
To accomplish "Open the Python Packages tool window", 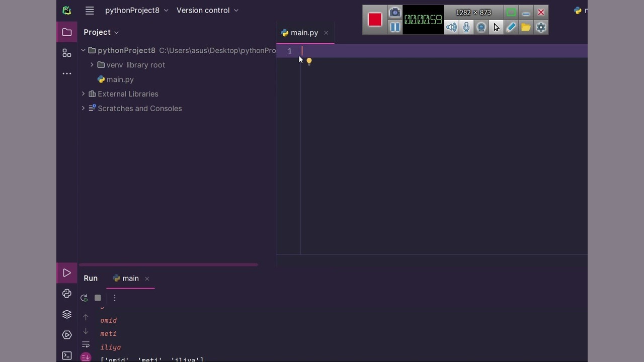I will pos(67,314).
